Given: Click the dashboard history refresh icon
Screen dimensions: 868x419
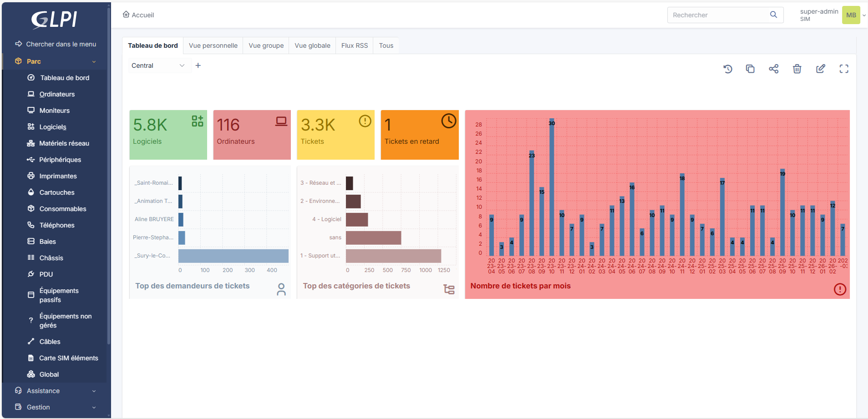Looking at the screenshot, I should [727, 69].
